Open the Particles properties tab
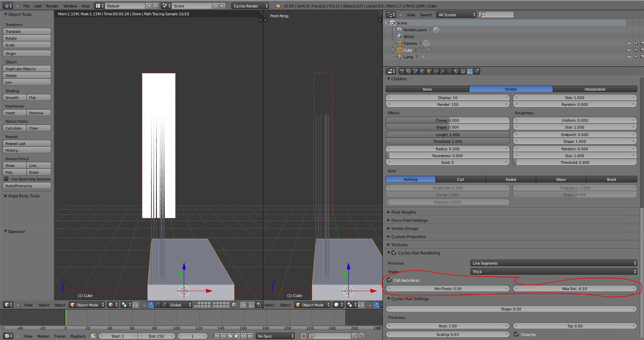 (x=470, y=71)
